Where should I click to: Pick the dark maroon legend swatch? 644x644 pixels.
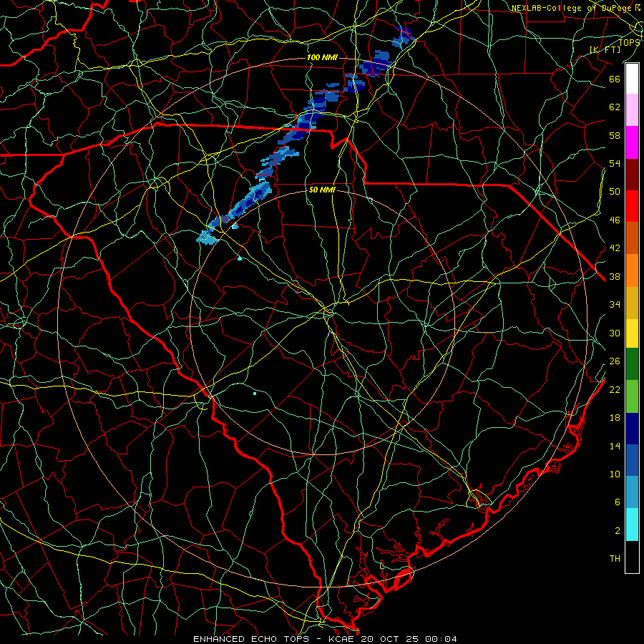coord(632,174)
